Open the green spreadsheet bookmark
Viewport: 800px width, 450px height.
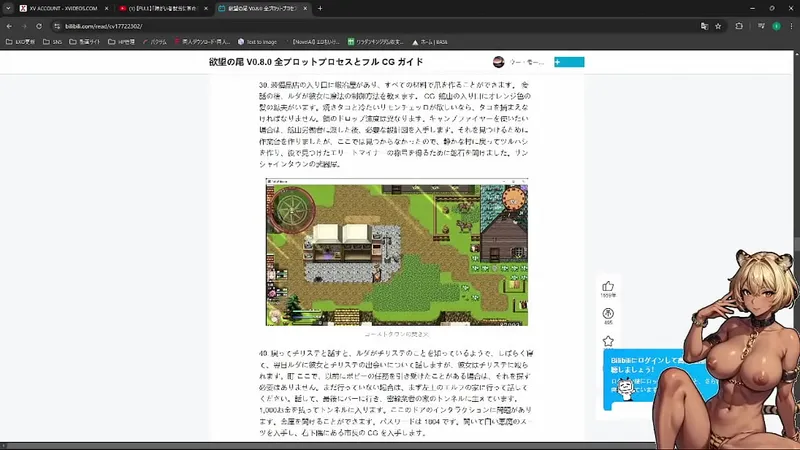pyautogui.click(x=376, y=42)
